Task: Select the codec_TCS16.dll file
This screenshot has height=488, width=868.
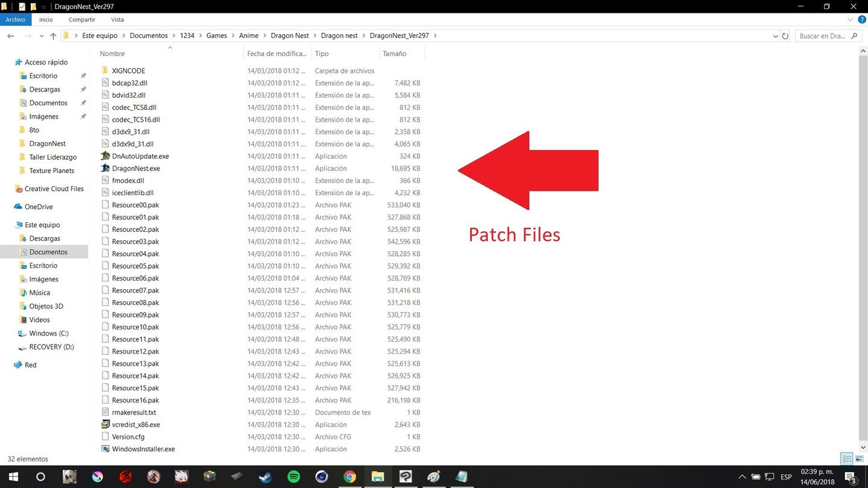Action: [136, 119]
